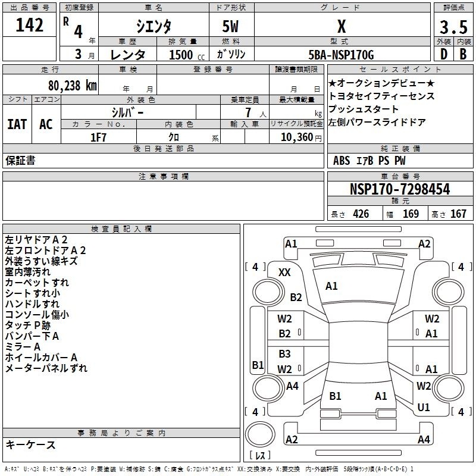This screenshot has width=476, height=476.
Task: Click the B3 mark on the diagram
Action: (x=284, y=353)
